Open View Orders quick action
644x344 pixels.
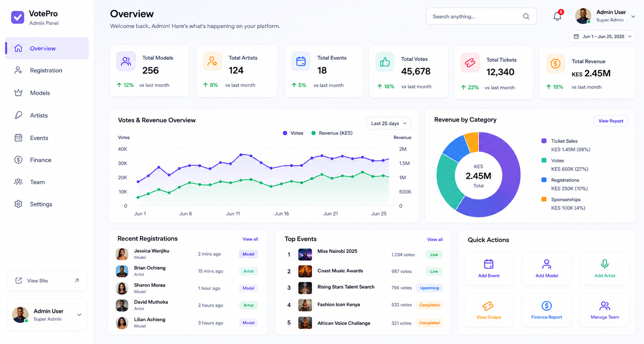[x=489, y=310]
